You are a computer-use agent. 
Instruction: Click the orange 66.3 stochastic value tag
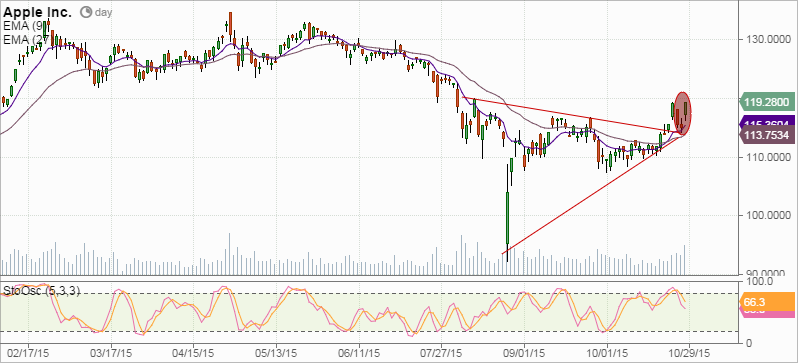coord(766,303)
